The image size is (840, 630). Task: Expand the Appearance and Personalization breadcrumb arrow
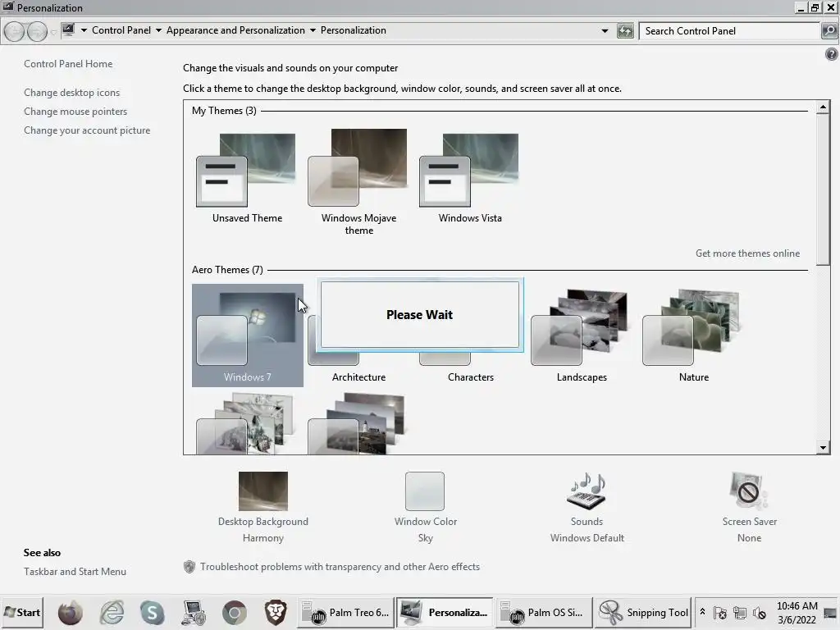click(313, 30)
